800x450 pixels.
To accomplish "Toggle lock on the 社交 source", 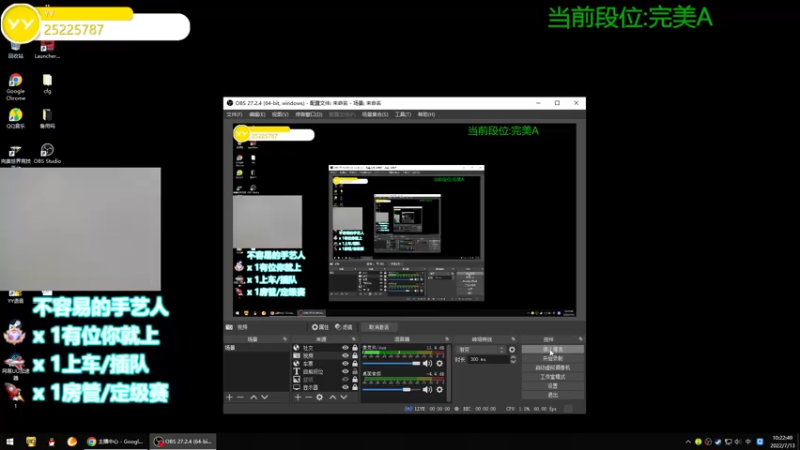I will pos(355,348).
